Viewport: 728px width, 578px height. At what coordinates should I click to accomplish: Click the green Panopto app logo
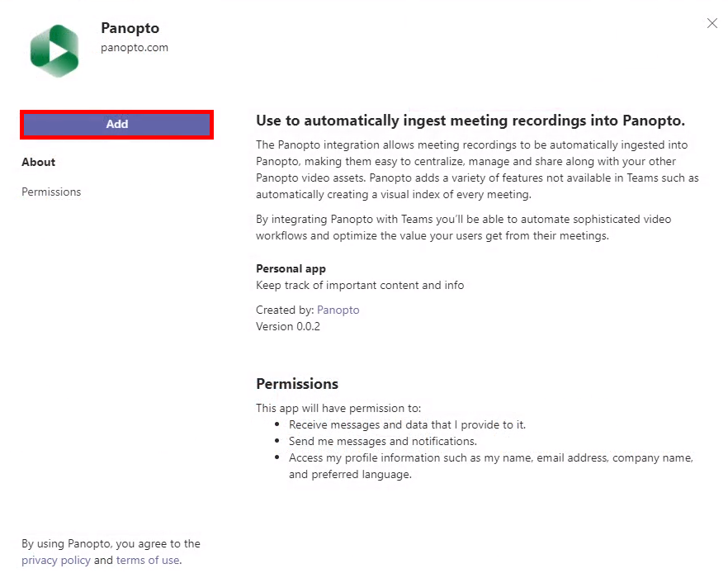coord(54,50)
